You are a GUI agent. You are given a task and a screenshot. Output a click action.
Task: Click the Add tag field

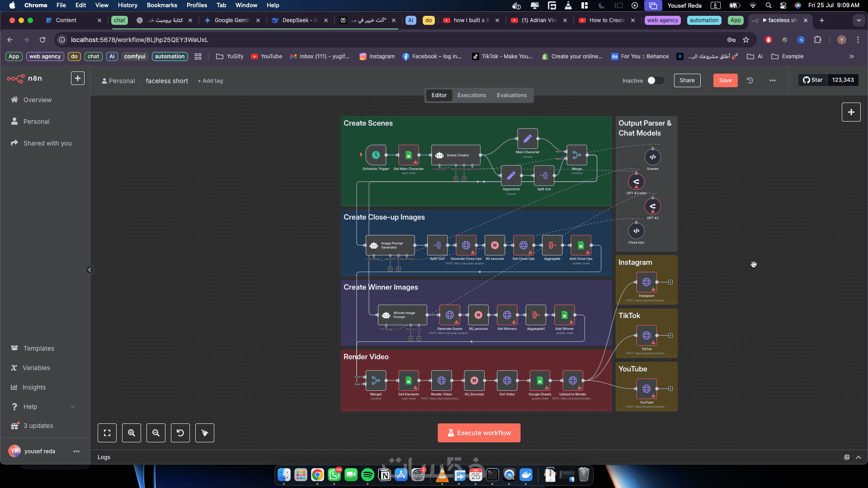coord(210,81)
